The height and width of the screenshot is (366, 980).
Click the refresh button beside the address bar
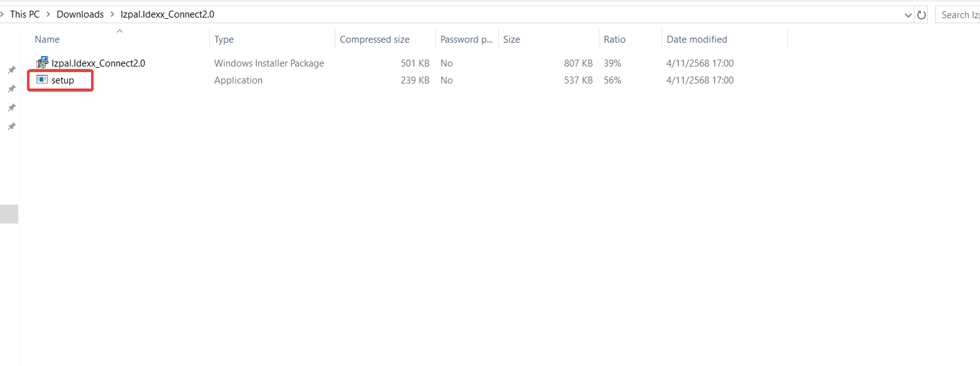point(922,14)
